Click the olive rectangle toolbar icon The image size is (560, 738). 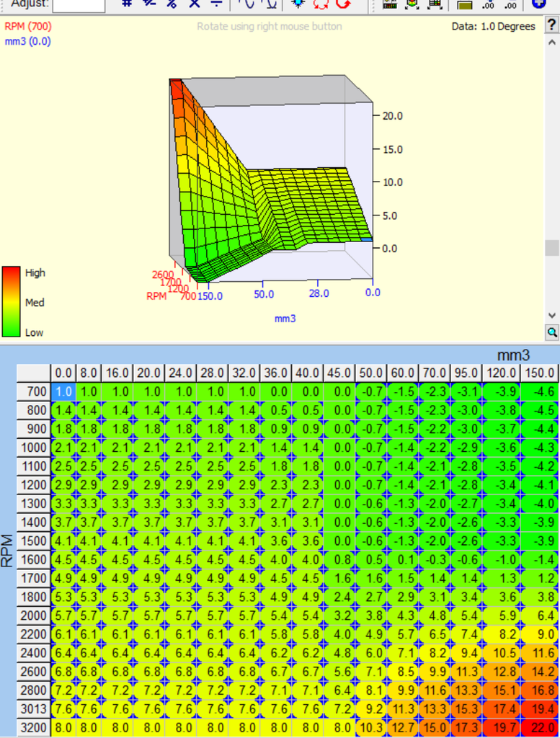(465, 4)
